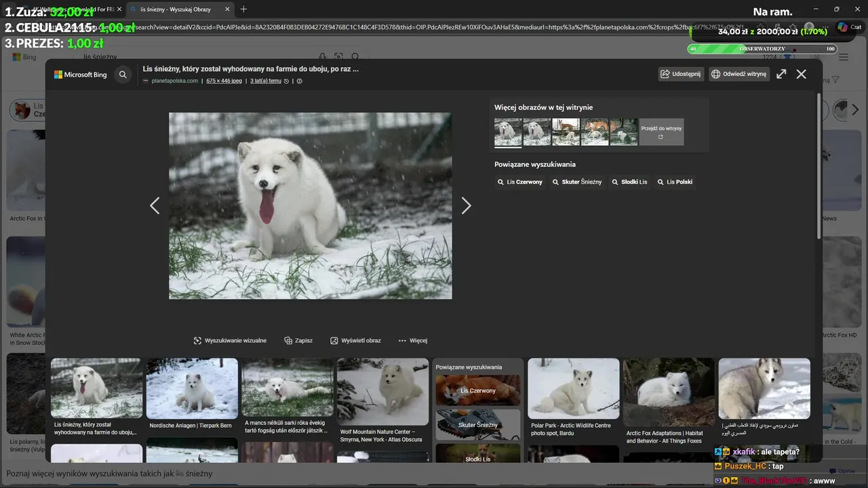Open the 'Więcej' more options menu
This screenshot has width=868, height=488.
413,340
